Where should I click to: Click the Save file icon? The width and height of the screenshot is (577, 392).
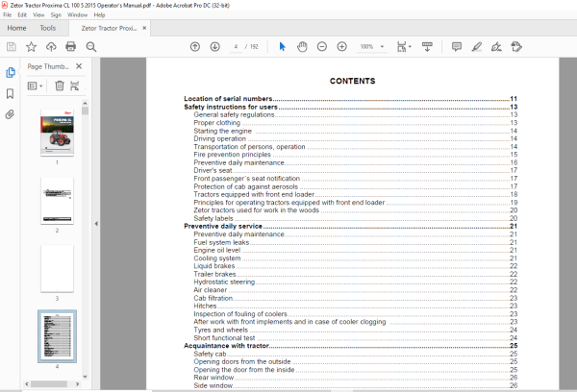12,47
